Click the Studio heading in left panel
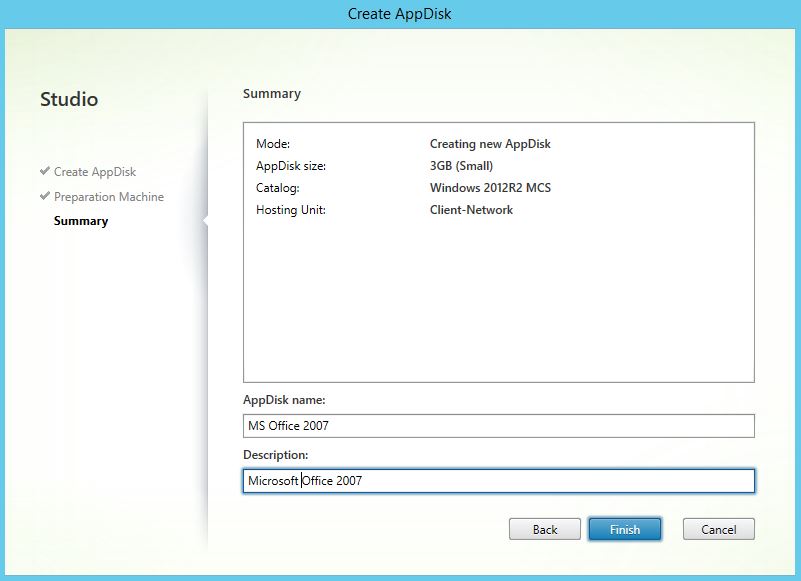This screenshot has width=801, height=581. point(69,99)
